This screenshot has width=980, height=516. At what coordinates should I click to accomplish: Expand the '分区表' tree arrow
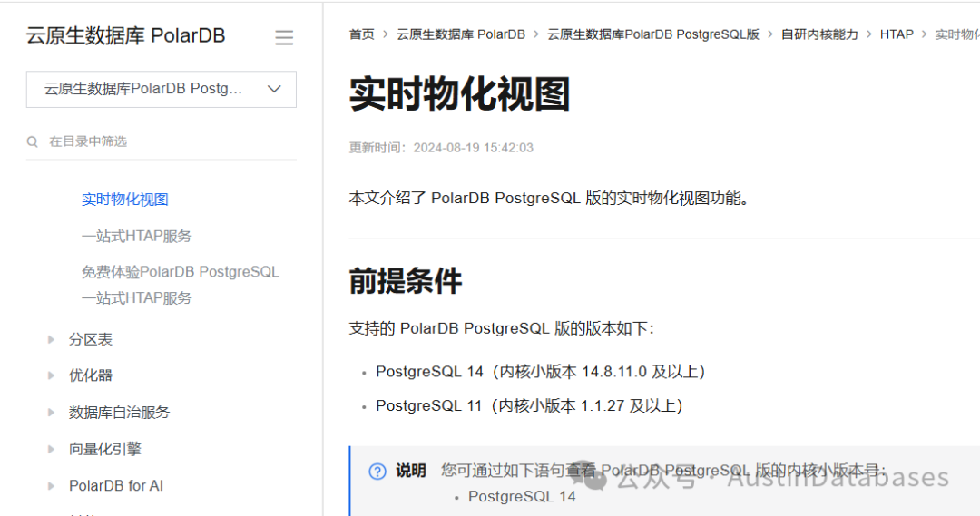tap(51, 340)
